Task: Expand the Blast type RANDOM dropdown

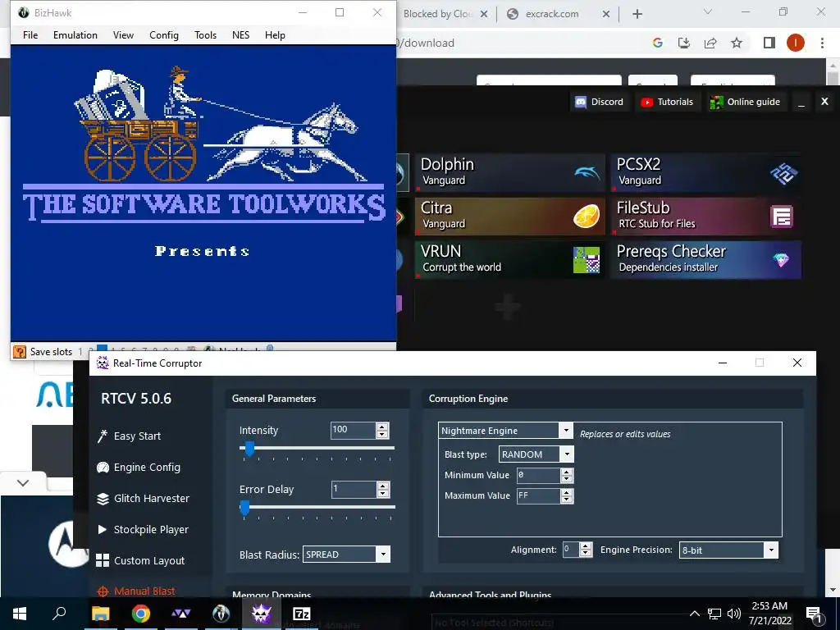Action: click(567, 454)
